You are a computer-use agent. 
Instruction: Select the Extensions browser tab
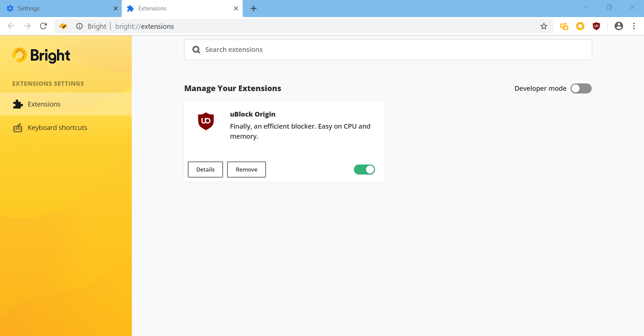182,8
